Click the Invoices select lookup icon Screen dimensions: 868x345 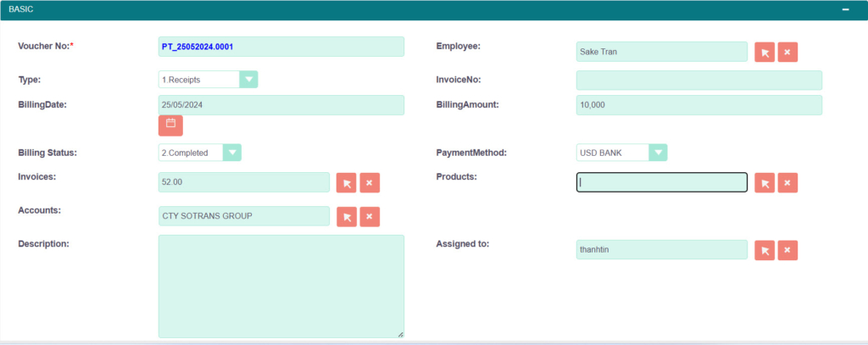pyautogui.click(x=346, y=182)
